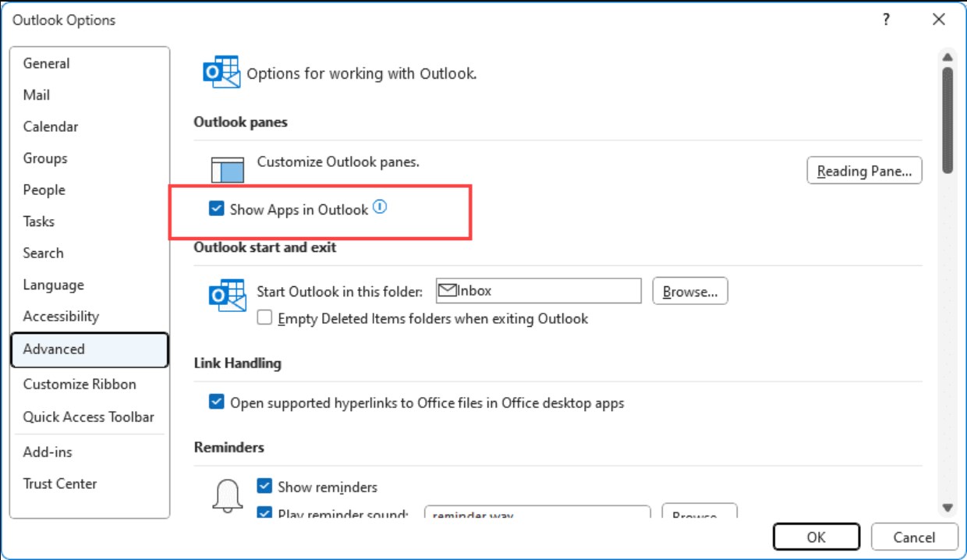This screenshot has height=560, width=967.
Task: Click the reminders bell icon
Action: pos(227,495)
